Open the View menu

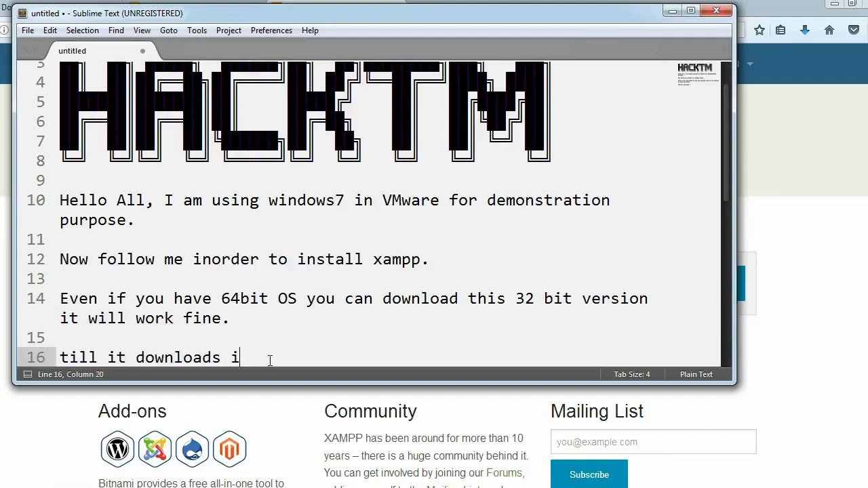click(x=142, y=30)
